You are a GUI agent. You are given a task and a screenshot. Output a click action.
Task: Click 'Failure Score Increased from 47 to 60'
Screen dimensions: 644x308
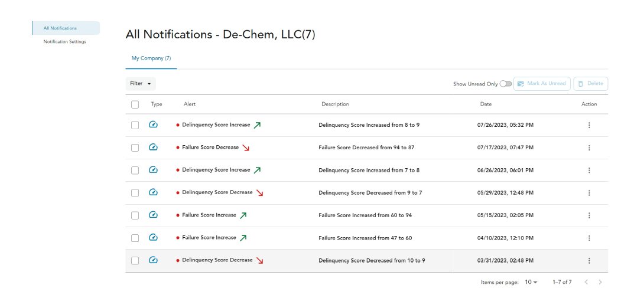click(365, 238)
